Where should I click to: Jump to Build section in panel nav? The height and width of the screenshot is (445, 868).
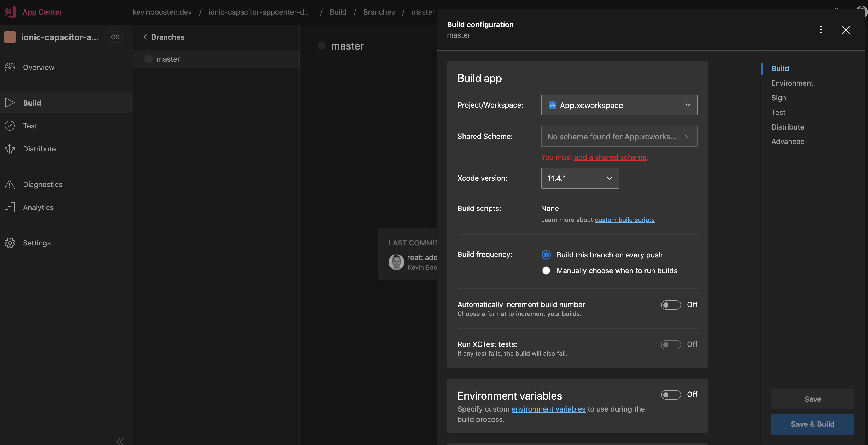point(780,68)
